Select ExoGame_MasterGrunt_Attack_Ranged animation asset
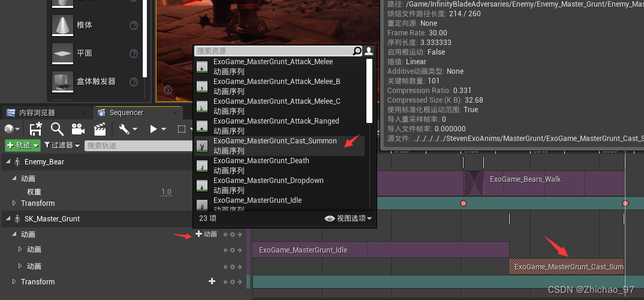 coord(279,126)
